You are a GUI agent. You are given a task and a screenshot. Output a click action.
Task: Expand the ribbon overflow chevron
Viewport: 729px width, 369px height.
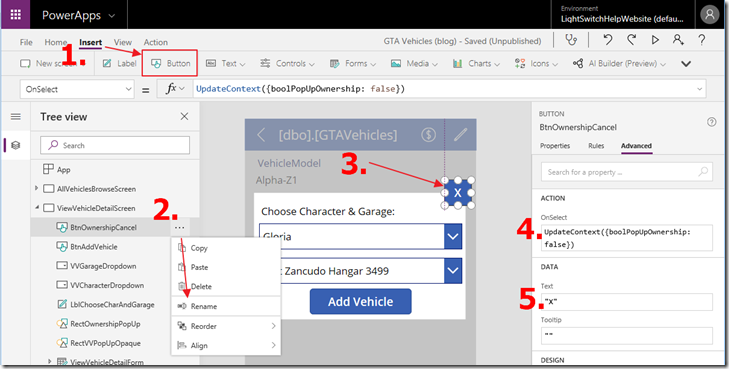click(x=686, y=64)
